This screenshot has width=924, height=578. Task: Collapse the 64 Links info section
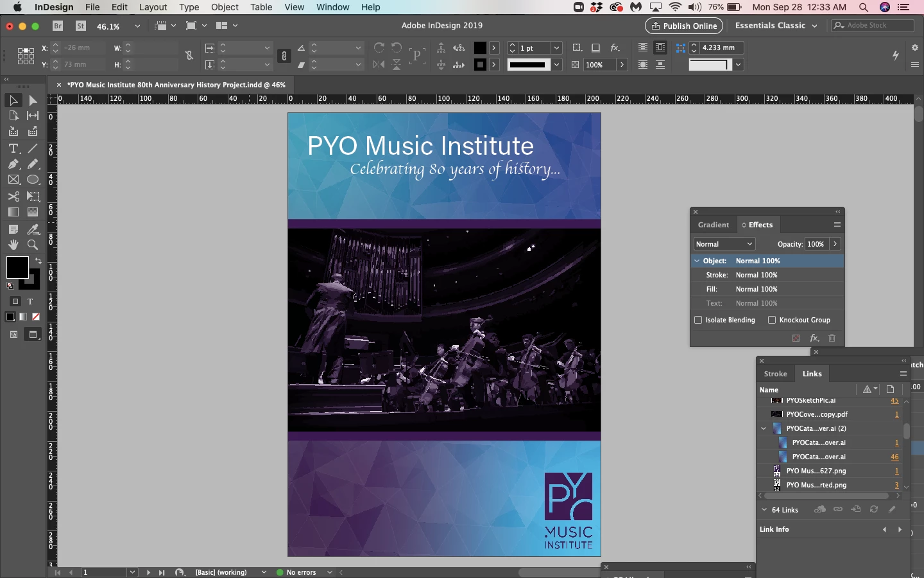tap(764, 510)
